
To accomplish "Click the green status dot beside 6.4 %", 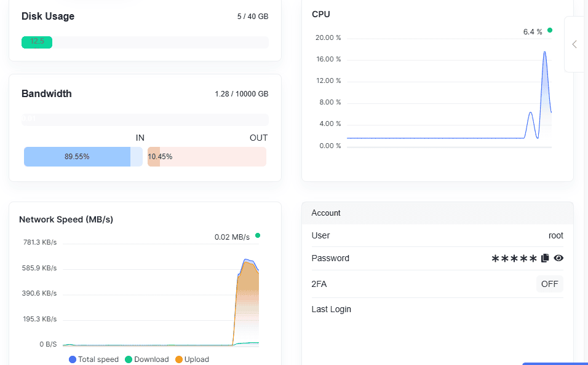I will (550, 30).
